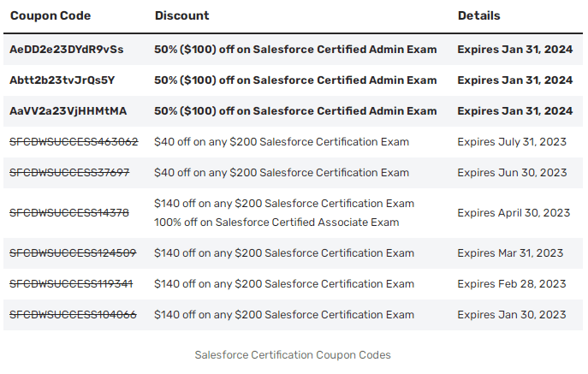Image resolution: width=588 pixels, height=374 pixels.
Task: Click the 100% off Certified Associate Exam text
Action: point(276,223)
